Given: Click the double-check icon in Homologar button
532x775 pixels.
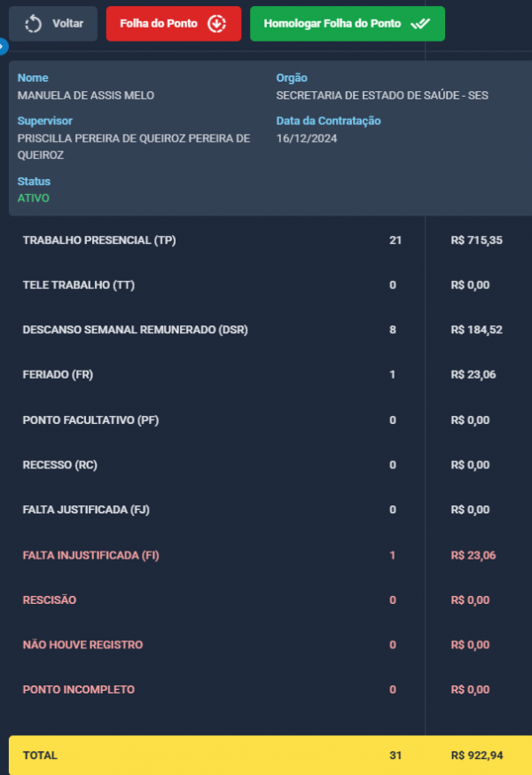Looking at the screenshot, I should pos(420,24).
